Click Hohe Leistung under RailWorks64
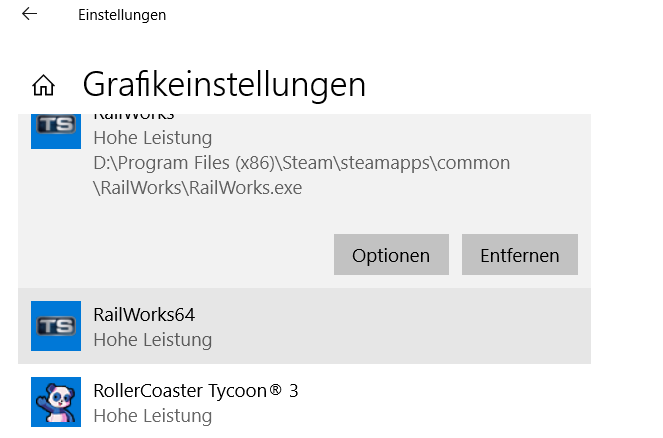Image resolution: width=663 pixels, height=438 pixels. (153, 340)
